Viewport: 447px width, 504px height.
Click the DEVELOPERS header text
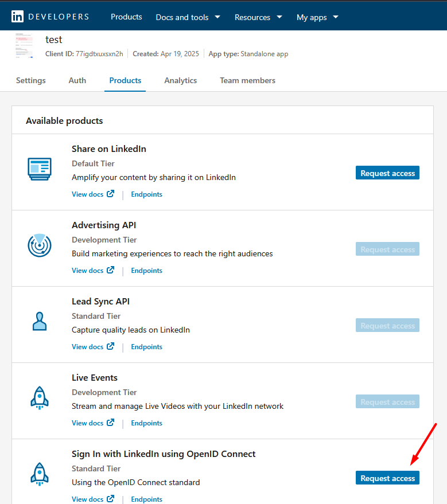pos(59,17)
